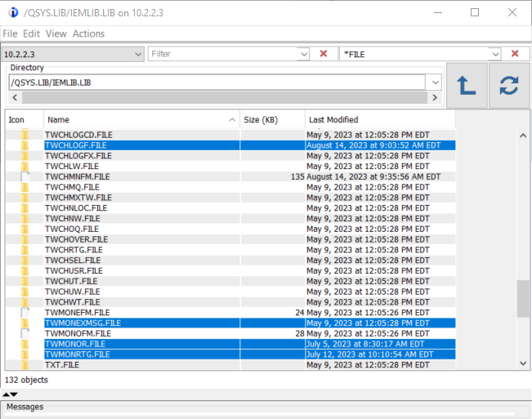The width and height of the screenshot is (532, 419).
Task: Click the TWMONOFM.FILE document icon
Action: click(25, 333)
